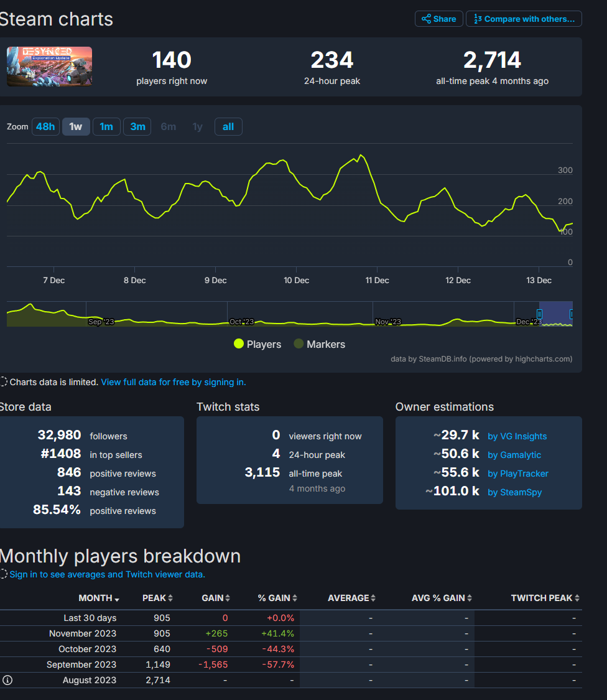Click the November 2023 row label
The height and width of the screenshot is (700, 607).
click(x=83, y=633)
